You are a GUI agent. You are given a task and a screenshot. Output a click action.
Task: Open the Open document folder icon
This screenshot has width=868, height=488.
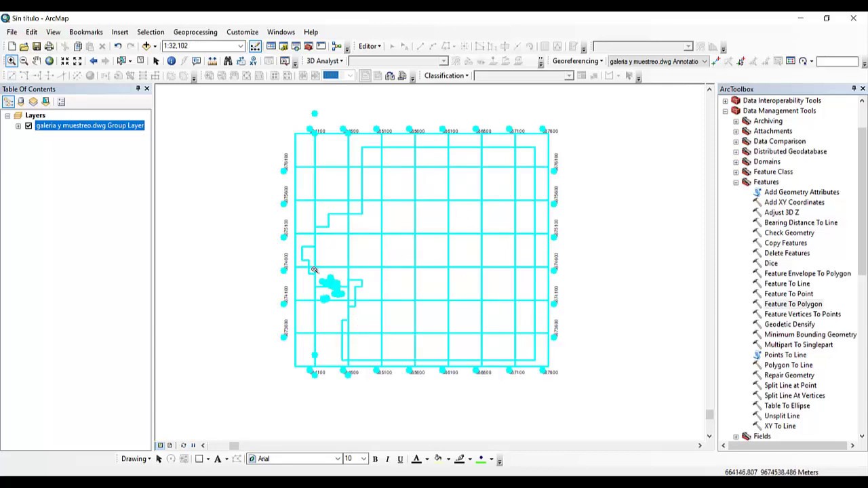point(24,46)
